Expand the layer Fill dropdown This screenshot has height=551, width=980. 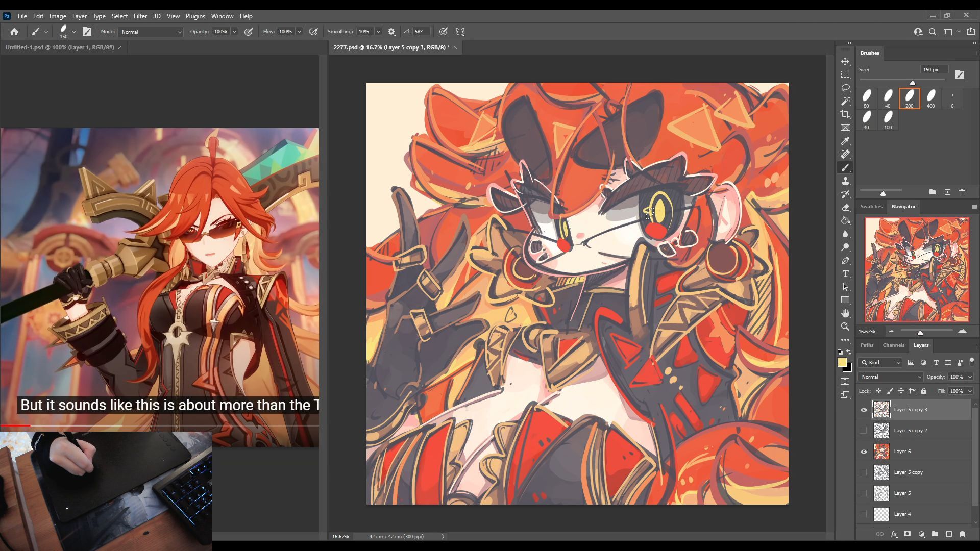pos(969,391)
